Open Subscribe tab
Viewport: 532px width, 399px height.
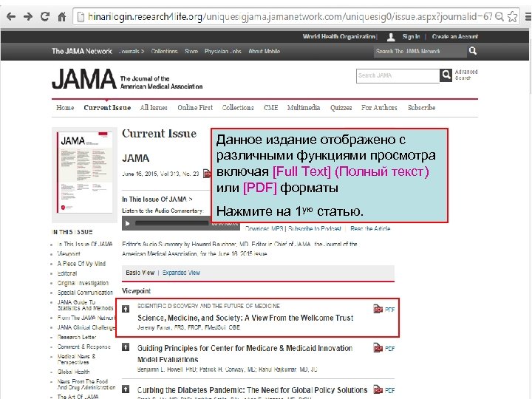(x=421, y=108)
